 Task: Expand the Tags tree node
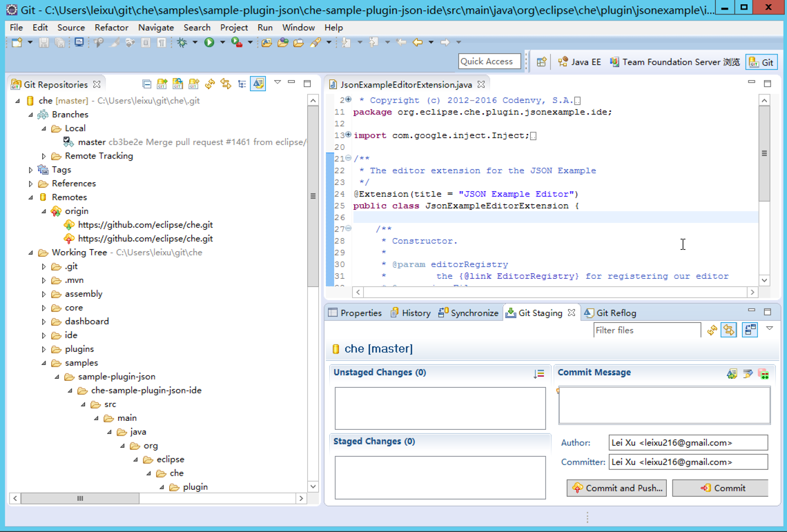[31, 170]
